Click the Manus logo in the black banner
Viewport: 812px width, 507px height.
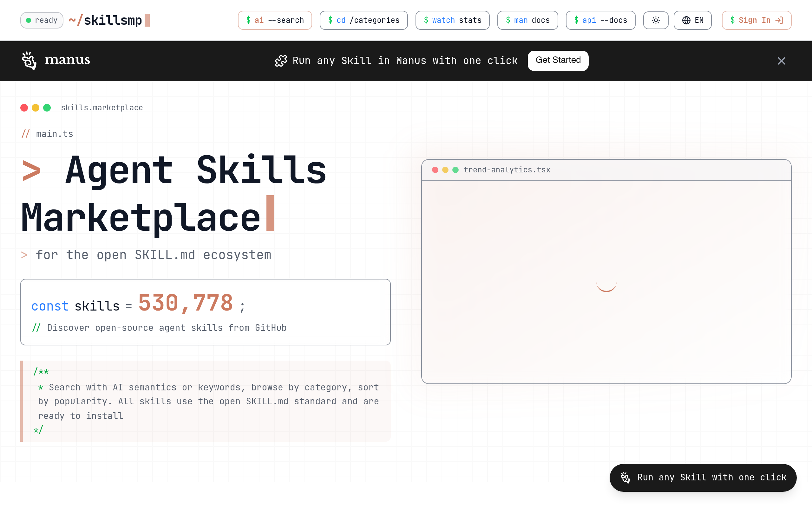pyautogui.click(x=56, y=61)
